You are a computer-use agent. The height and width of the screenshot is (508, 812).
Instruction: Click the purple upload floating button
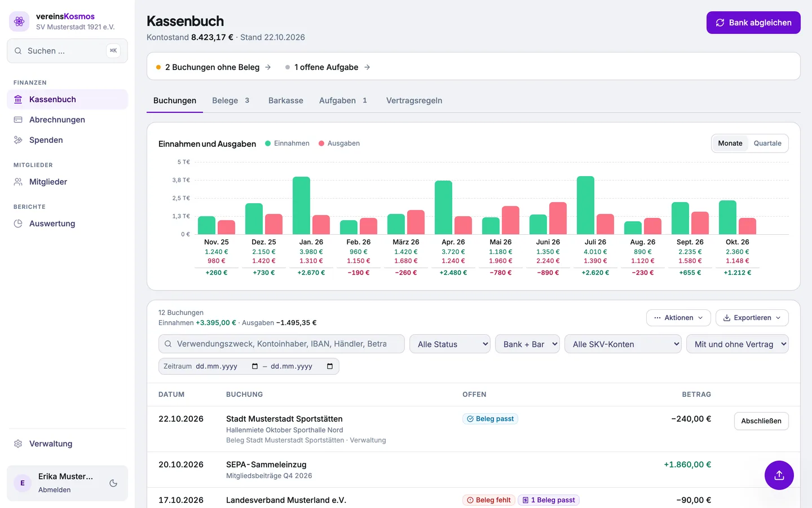pyautogui.click(x=779, y=475)
